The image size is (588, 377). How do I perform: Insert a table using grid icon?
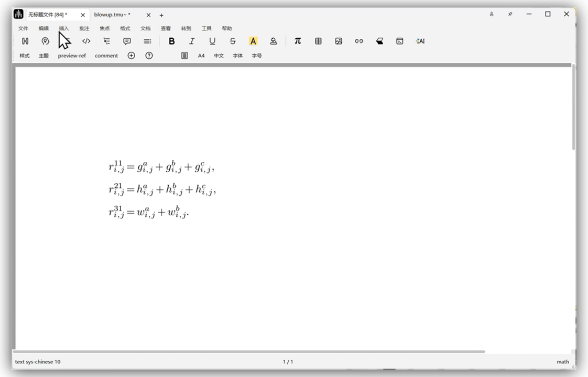(318, 41)
